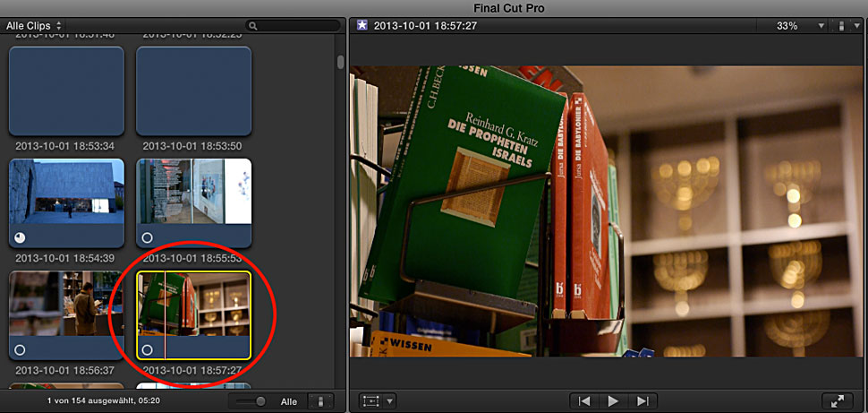Click the clip browser search field

(295, 26)
